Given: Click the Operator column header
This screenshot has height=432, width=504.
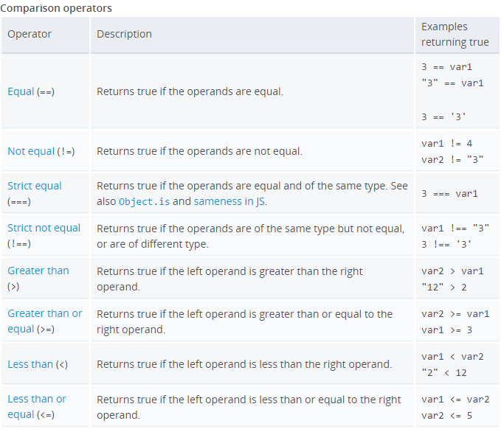Looking at the screenshot, I should 30,34.
